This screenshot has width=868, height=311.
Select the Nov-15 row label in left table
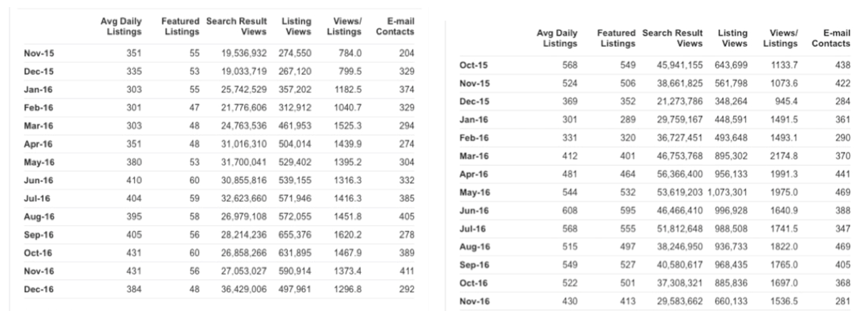pyautogui.click(x=39, y=53)
